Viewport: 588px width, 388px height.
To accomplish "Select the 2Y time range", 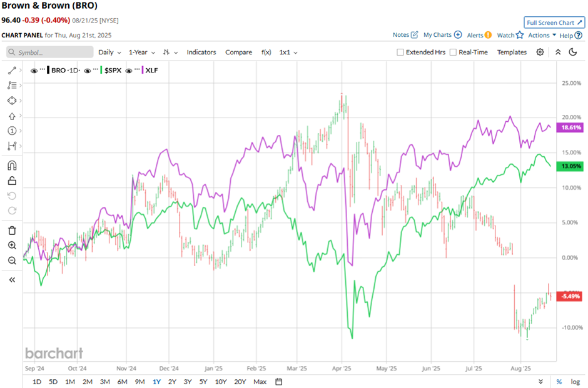I will 172,382.
